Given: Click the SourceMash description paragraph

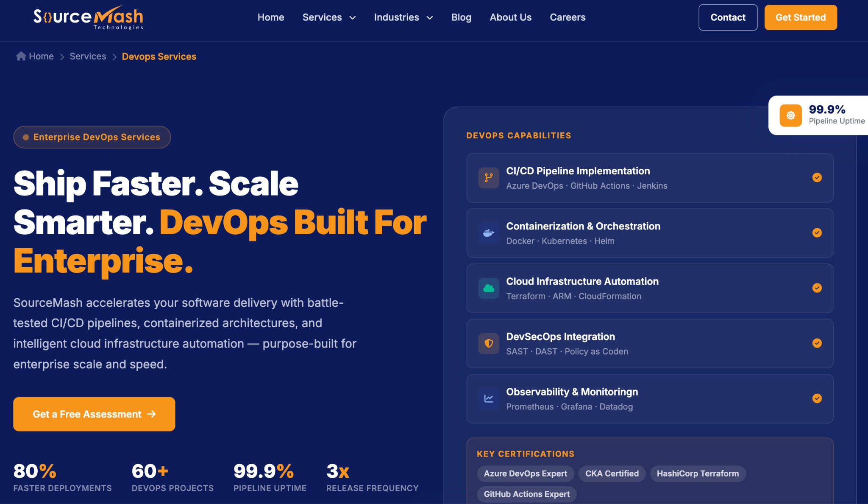Looking at the screenshot, I should pyautogui.click(x=185, y=333).
